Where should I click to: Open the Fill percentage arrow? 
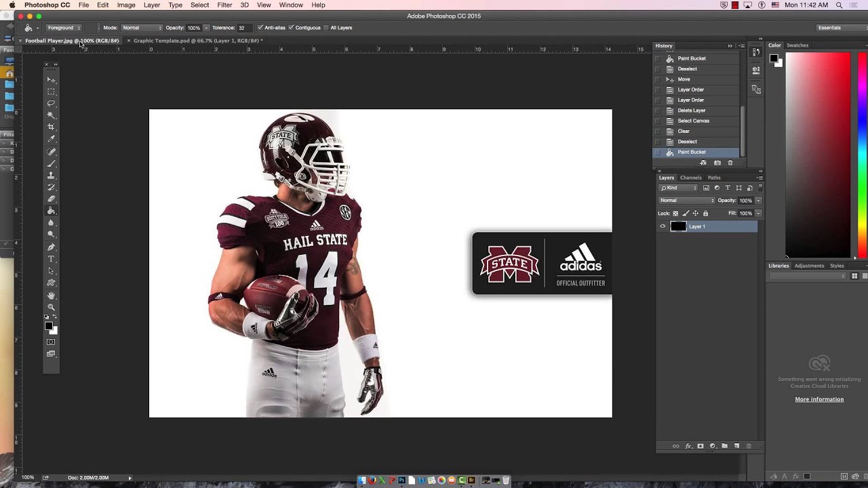(758, 213)
